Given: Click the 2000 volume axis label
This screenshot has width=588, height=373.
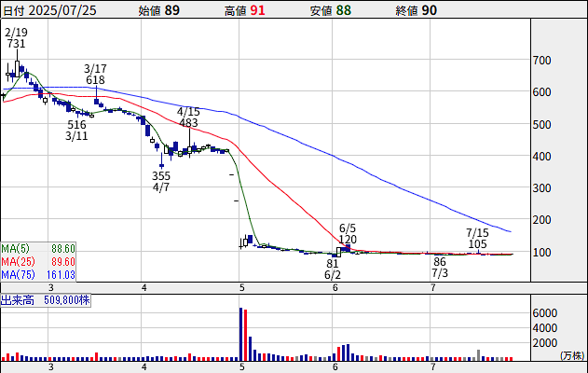Looking at the screenshot, I should tap(545, 342).
